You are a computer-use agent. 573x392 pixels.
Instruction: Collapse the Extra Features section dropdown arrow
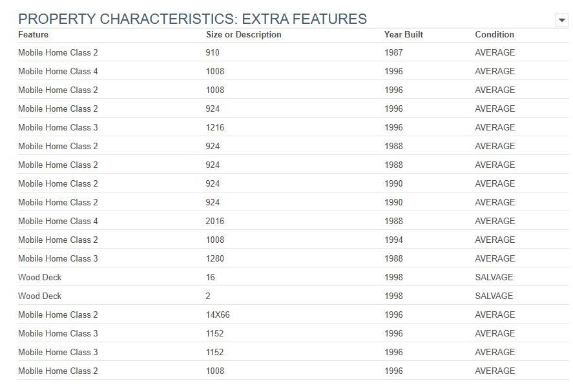coord(561,20)
